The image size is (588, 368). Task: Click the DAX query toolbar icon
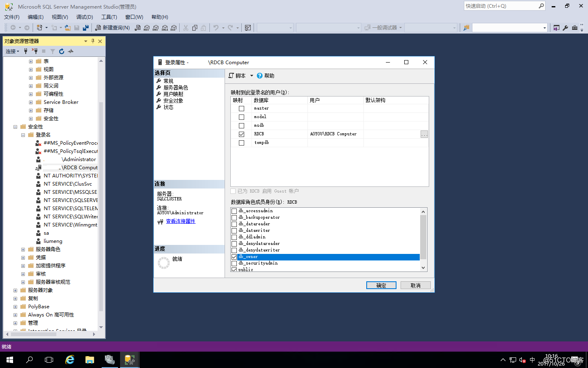coord(174,28)
